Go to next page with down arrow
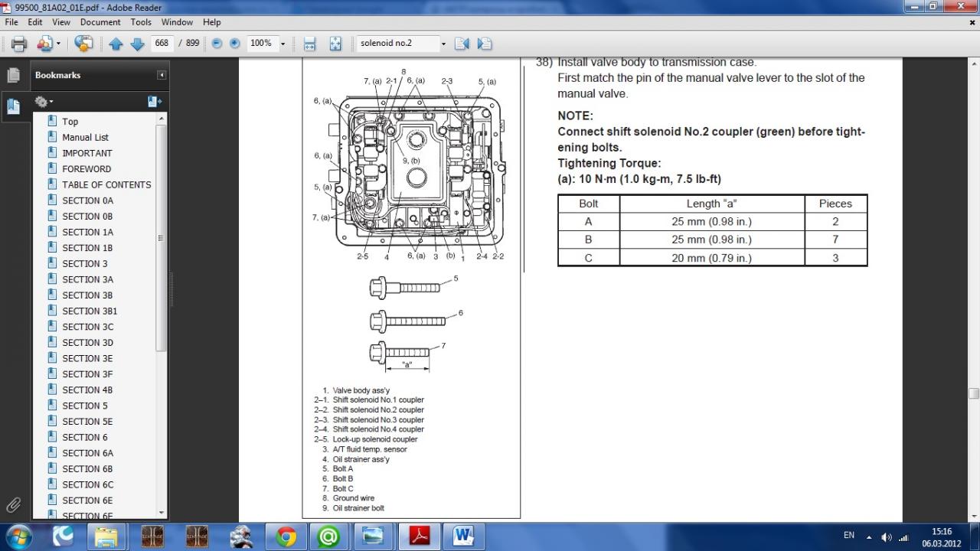 pos(137,44)
